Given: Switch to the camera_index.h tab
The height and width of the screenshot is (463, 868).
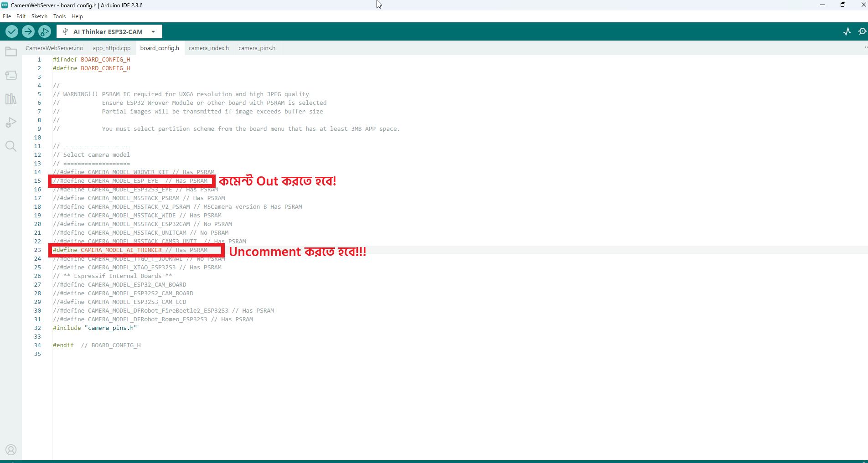Looking at the screenshot, I should (209, 48).
